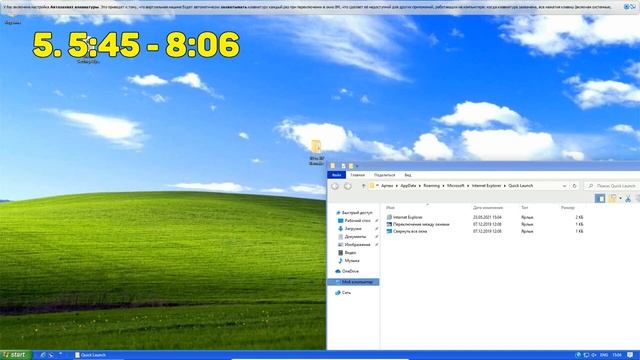Select Быстрый доступ in navigation pane
The height and width of the screenshot is (360, 640).
click(x=354, y=213)
